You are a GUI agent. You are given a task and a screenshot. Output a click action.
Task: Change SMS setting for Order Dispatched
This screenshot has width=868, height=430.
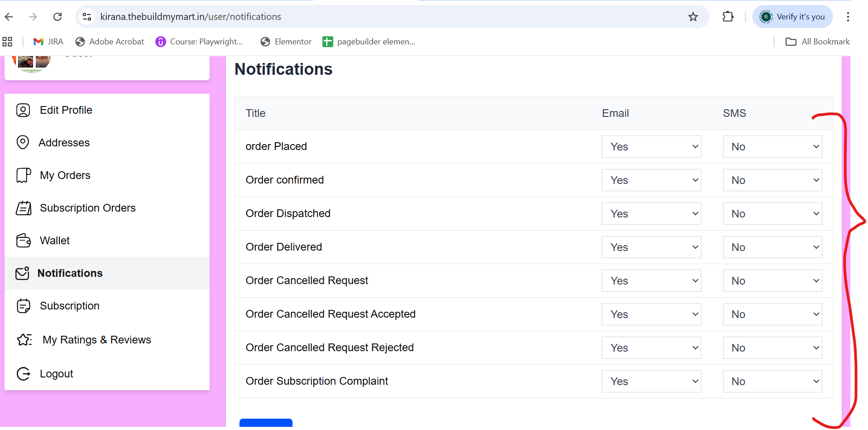tap(772, 214)
